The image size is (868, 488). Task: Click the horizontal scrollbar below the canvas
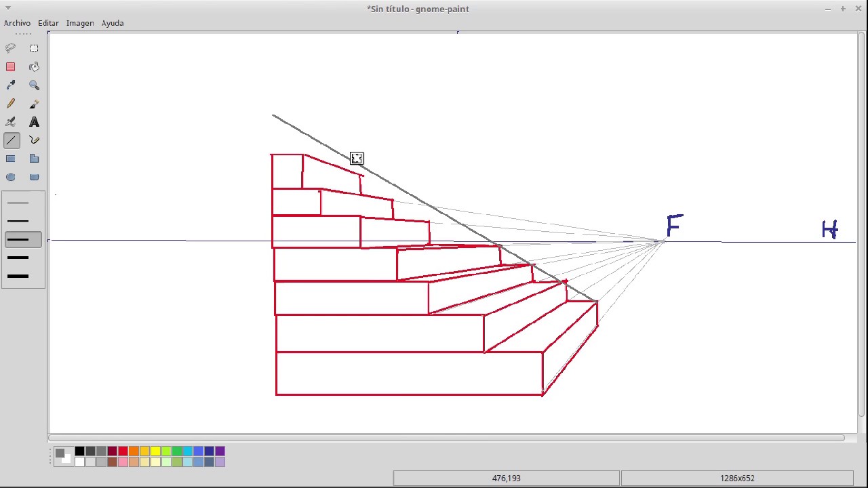click(x=446, y=438)
